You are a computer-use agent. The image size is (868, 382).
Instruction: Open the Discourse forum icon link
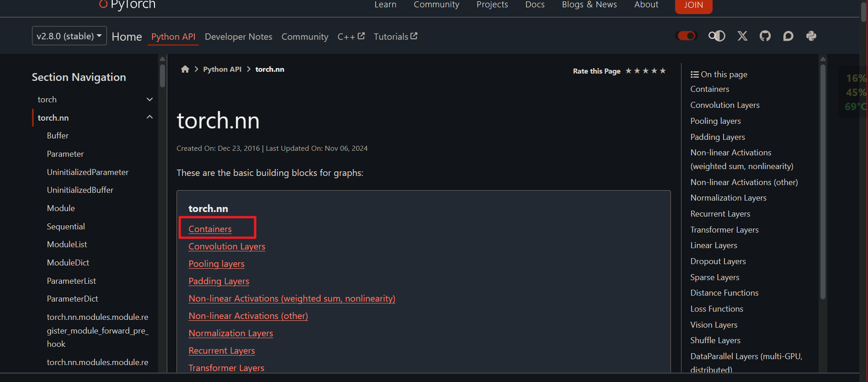click(788, 36)
